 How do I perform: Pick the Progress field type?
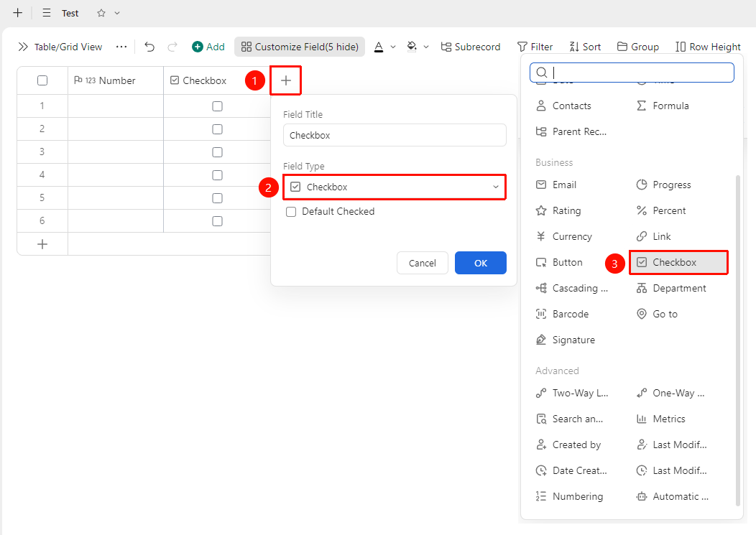tap(663, 185)
